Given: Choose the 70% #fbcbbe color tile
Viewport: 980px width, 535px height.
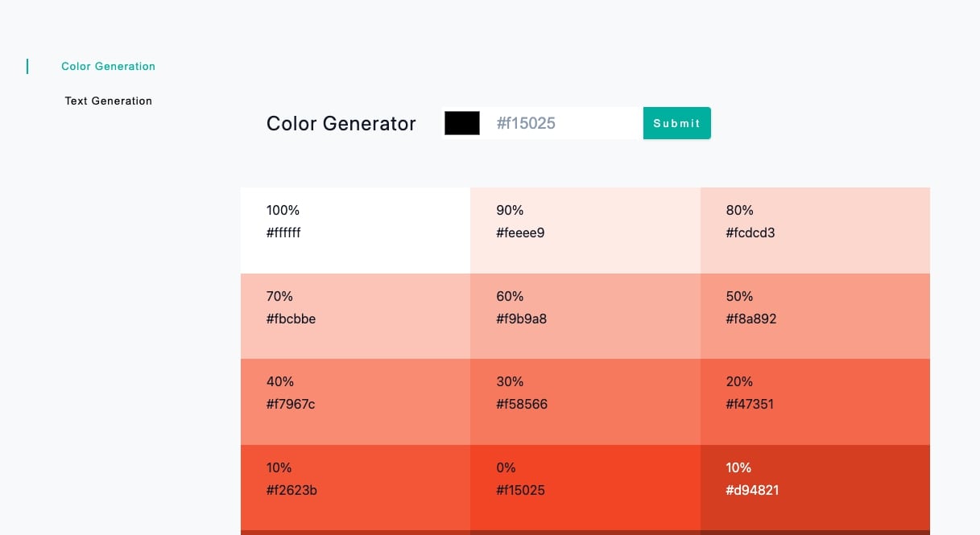Looking at the screenshot, I should pos(355,316).
